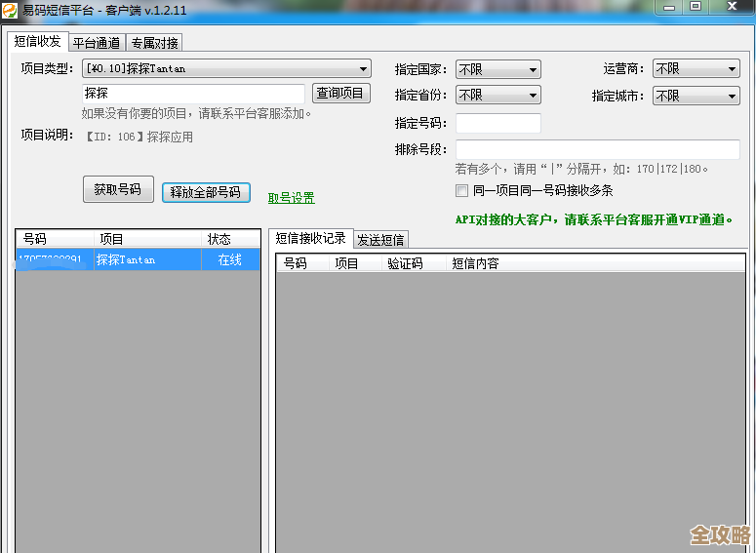Click the green API对接的大客户 notice text
Image resolution: width=756 pixels, height=553 pixels.
594,219
